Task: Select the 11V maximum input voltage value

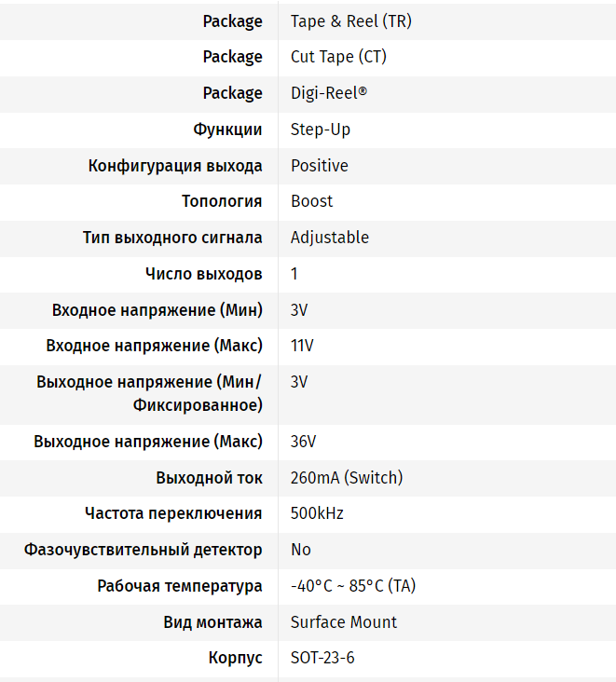Action: 302,346
